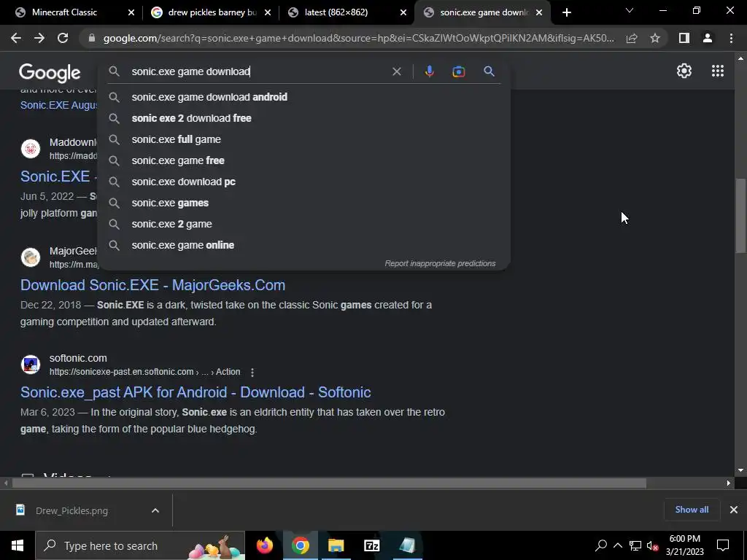Choose suggestion sonic.exe game download android
The image size is (747, 560).
[304, 97]
